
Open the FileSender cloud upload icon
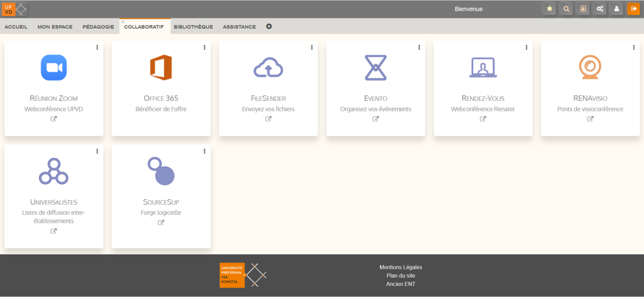pyautogui.click(x=268, y=68)
